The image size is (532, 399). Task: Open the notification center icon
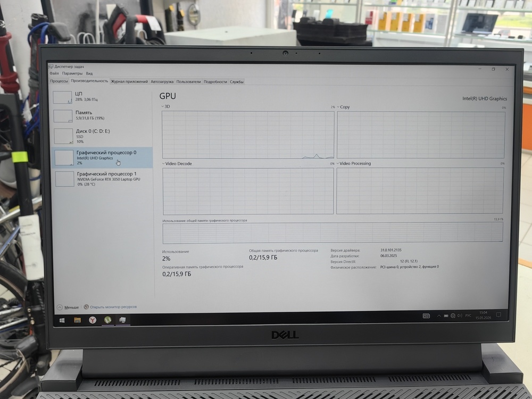(498, 315)
